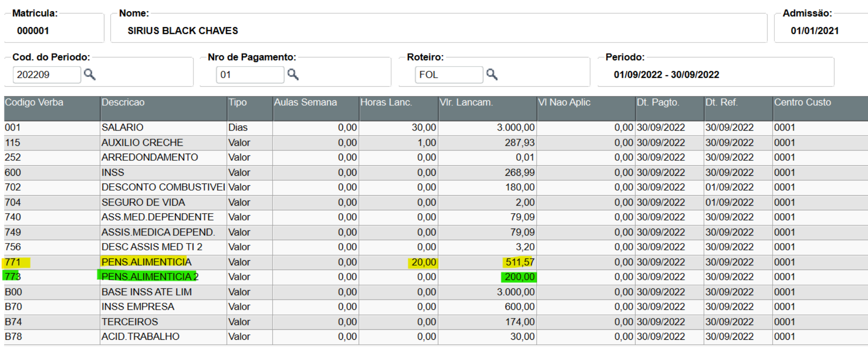This screenshot has height=347, width=868.
Task: Select the green highlighted PENS.ALIMENTICIA 2 row
Action: click(436, 277)
